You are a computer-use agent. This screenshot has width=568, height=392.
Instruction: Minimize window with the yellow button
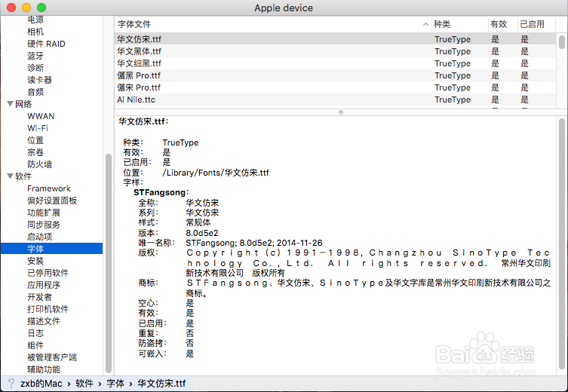coord(26,8)
